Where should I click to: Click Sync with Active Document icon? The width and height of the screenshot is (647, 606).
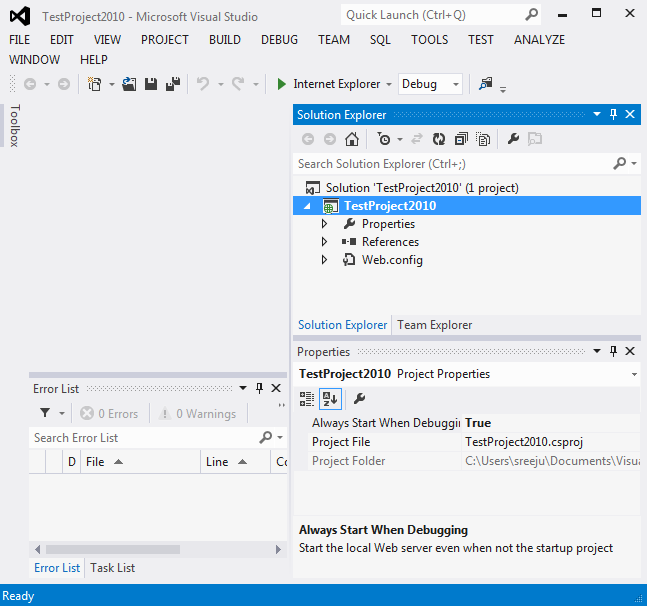[x=417, y=139]
